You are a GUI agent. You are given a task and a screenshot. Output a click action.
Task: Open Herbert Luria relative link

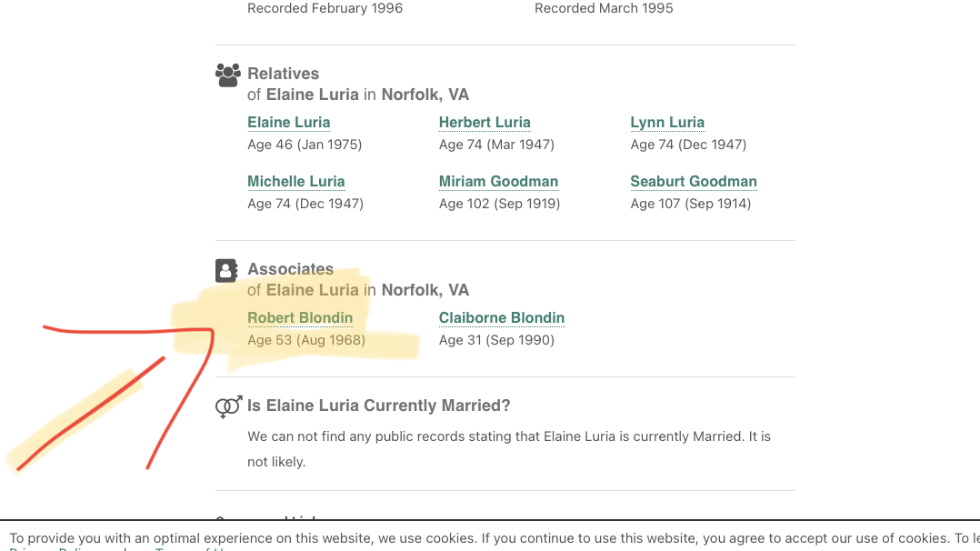485,123
